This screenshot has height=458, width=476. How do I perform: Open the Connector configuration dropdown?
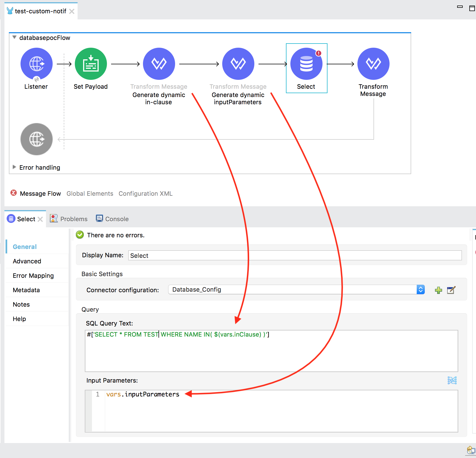pos(420,290)
